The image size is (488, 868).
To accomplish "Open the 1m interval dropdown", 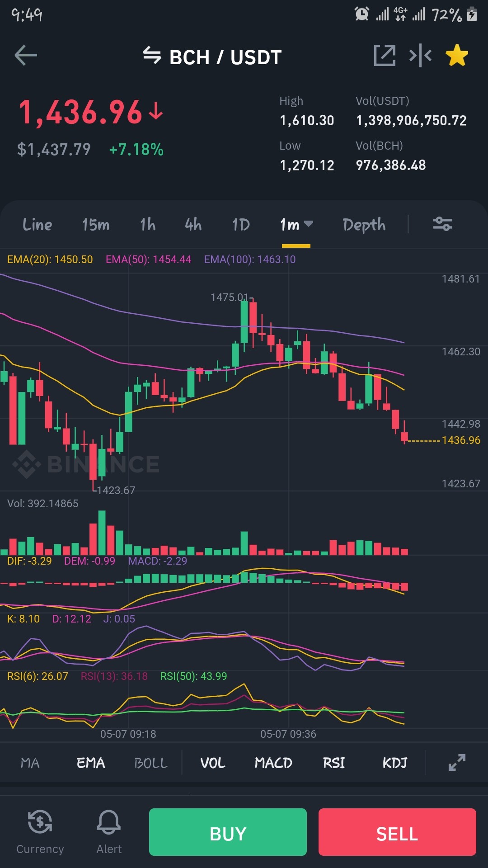I will [x=296, y=224].
